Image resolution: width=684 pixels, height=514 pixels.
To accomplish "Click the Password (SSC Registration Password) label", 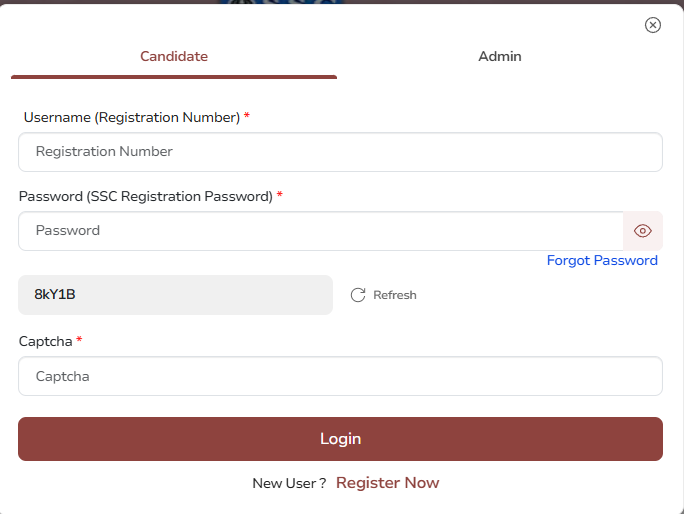I will click(x=146, y=196).
